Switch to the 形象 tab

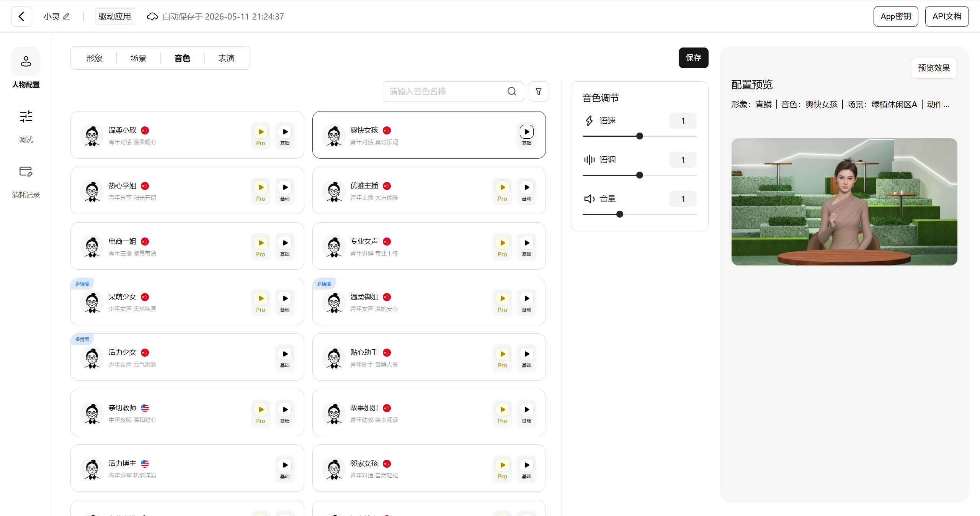point(94,58)
